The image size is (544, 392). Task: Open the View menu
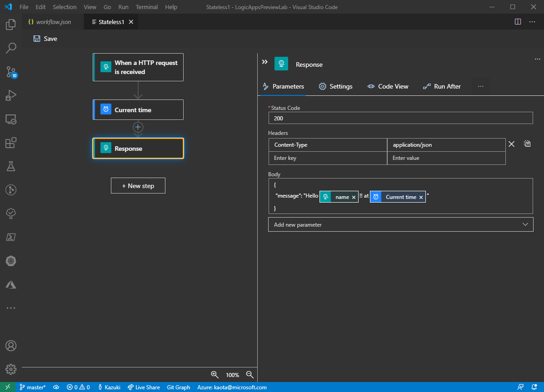pos(90,7)
